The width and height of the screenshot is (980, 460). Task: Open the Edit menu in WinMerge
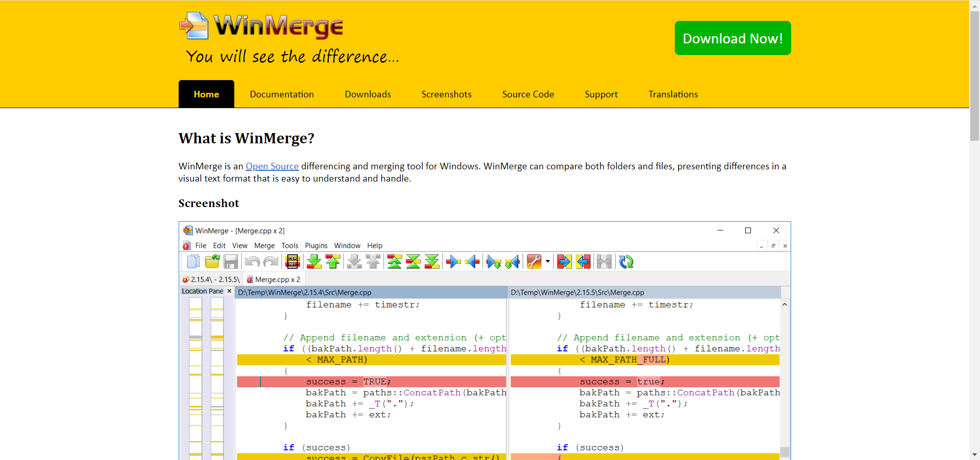(x=219, y=246)
